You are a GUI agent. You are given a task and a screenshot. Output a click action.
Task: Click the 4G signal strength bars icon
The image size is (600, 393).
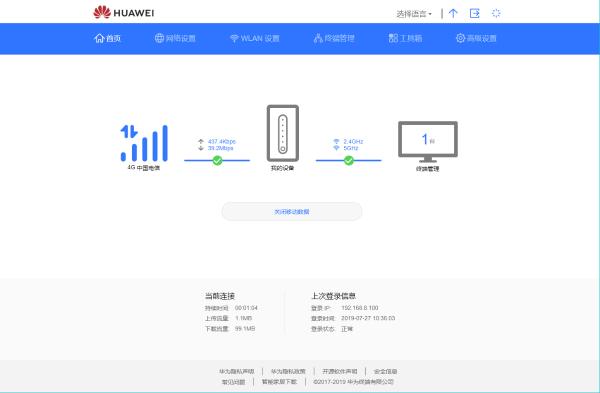pos(144,143)
